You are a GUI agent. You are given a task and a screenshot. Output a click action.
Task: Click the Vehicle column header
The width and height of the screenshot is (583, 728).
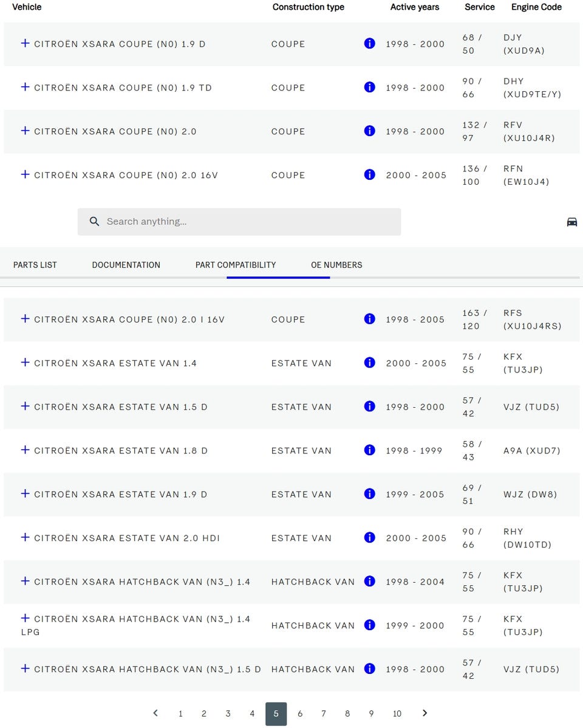[27, 7]
